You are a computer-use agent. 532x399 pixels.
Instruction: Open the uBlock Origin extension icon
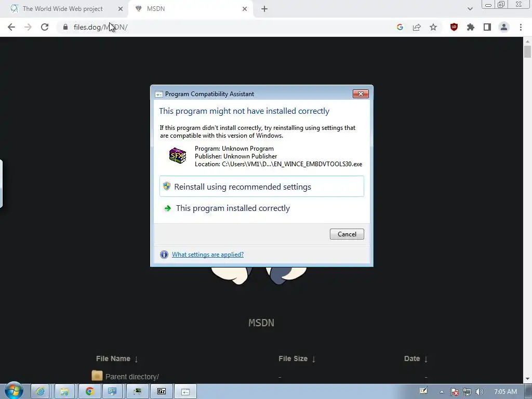pyautogui.click(x=454, y=27)
